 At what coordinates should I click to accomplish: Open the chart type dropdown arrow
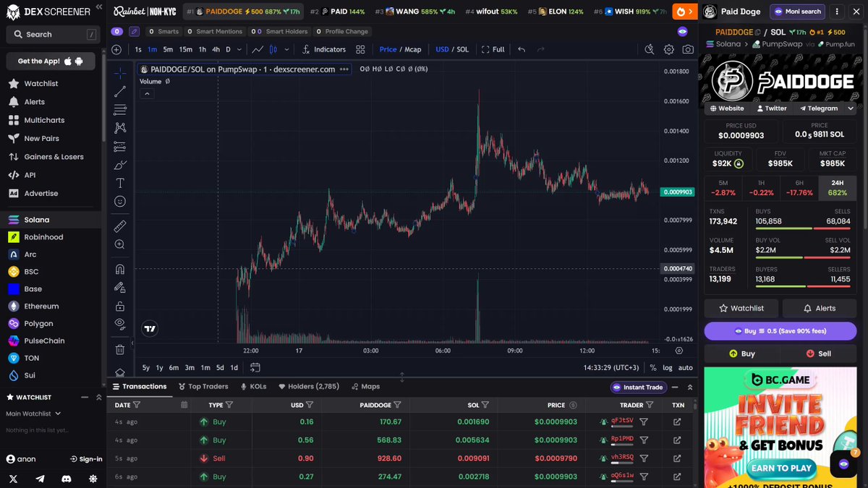pos(287,49)
